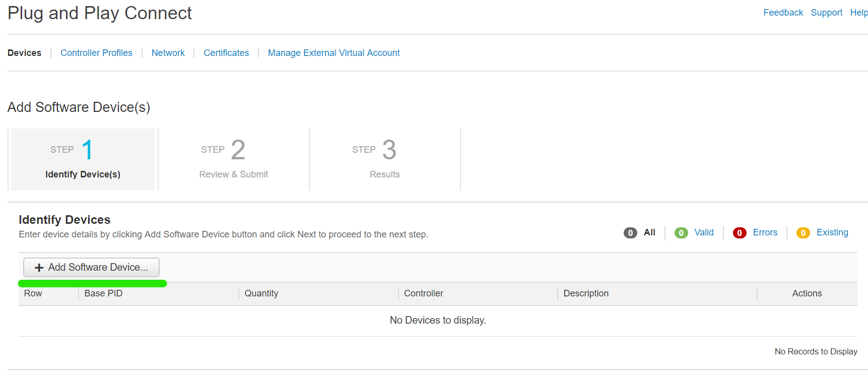Click the yellow Existing count badge
This screenshot has width=868, height=371.
tap(803, 233)
